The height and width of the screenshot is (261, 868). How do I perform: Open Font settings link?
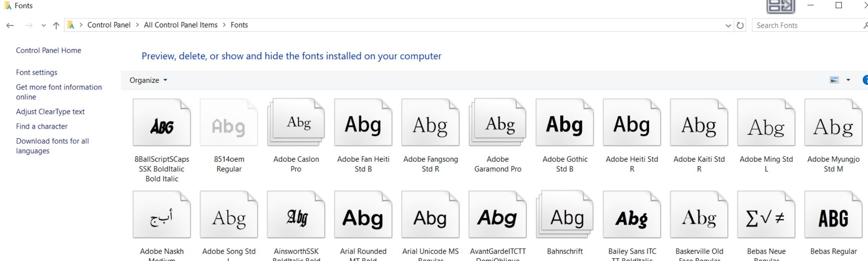coord(37,72)
